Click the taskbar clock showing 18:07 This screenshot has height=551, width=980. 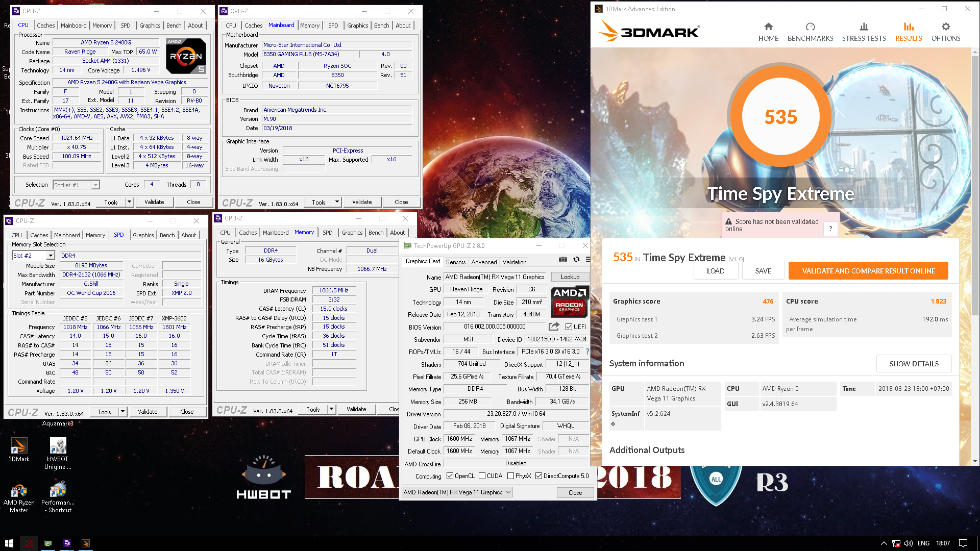[943, 543]
